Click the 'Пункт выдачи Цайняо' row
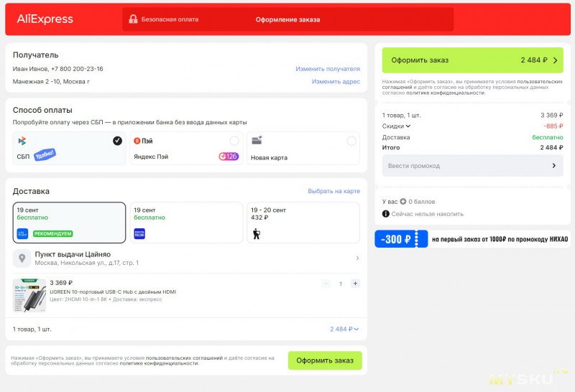Screen dimensions: 575x392 coord(186,258)
